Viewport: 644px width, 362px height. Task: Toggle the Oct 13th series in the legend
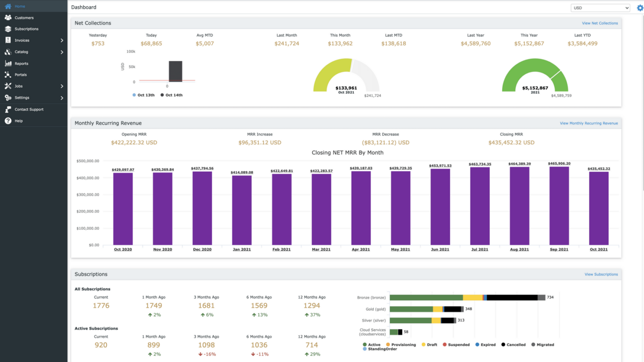pos(144,95)
